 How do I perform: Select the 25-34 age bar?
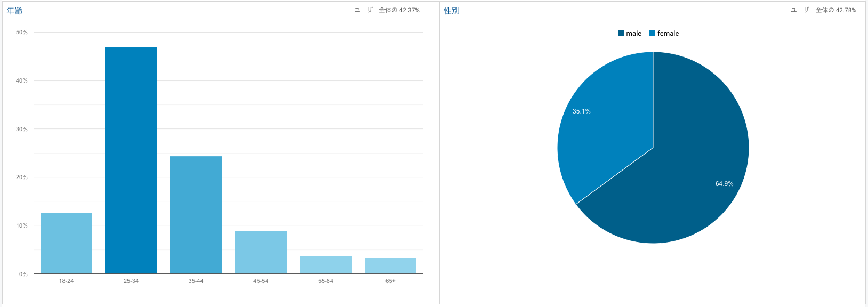pos(131,160)
